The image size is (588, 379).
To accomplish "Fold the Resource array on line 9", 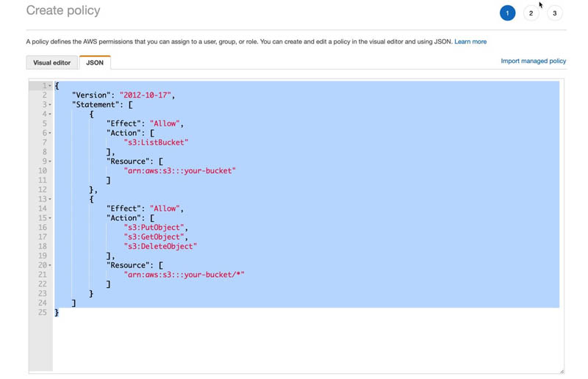I will coord(50,161).
